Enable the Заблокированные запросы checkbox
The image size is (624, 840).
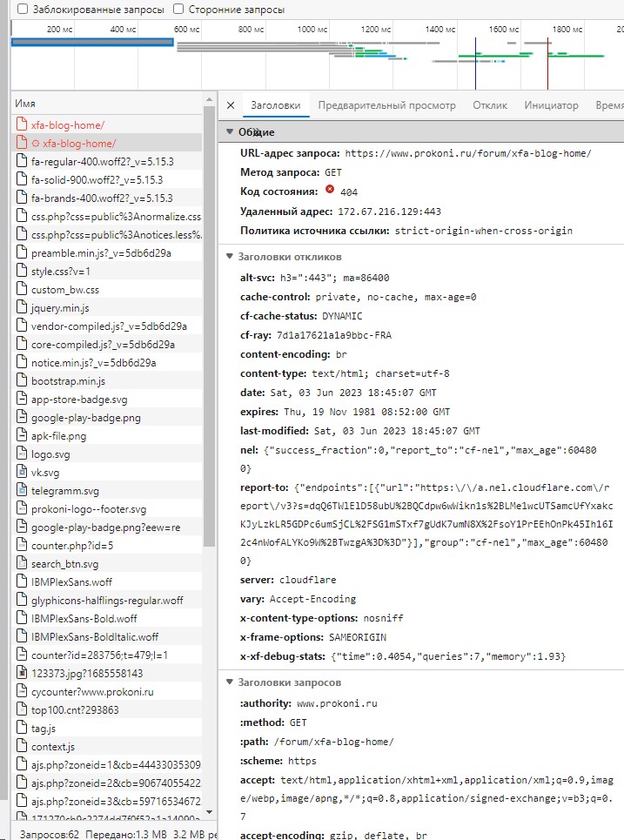point(23,9)
